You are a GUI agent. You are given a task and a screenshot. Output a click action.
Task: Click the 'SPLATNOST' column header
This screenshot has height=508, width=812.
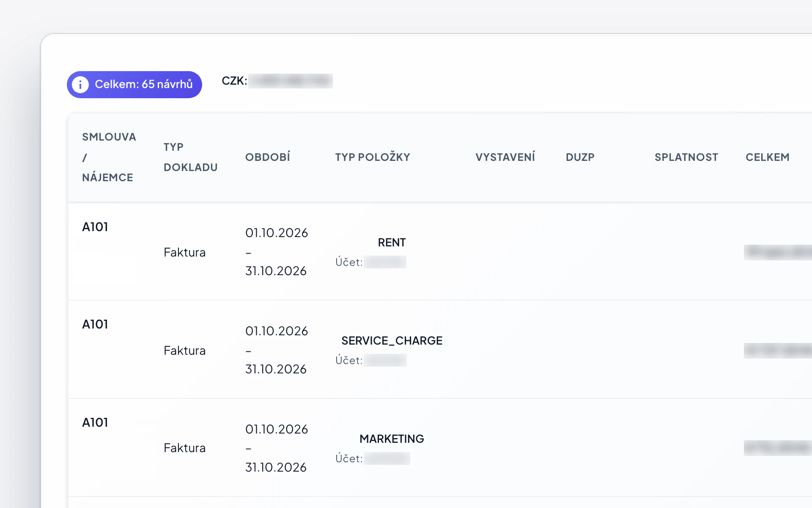[686, 157]
